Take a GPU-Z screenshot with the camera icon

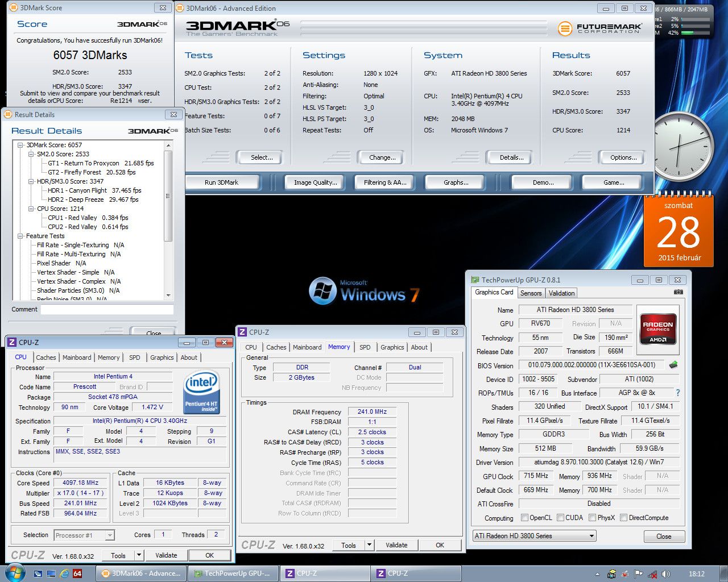point(678,292)
